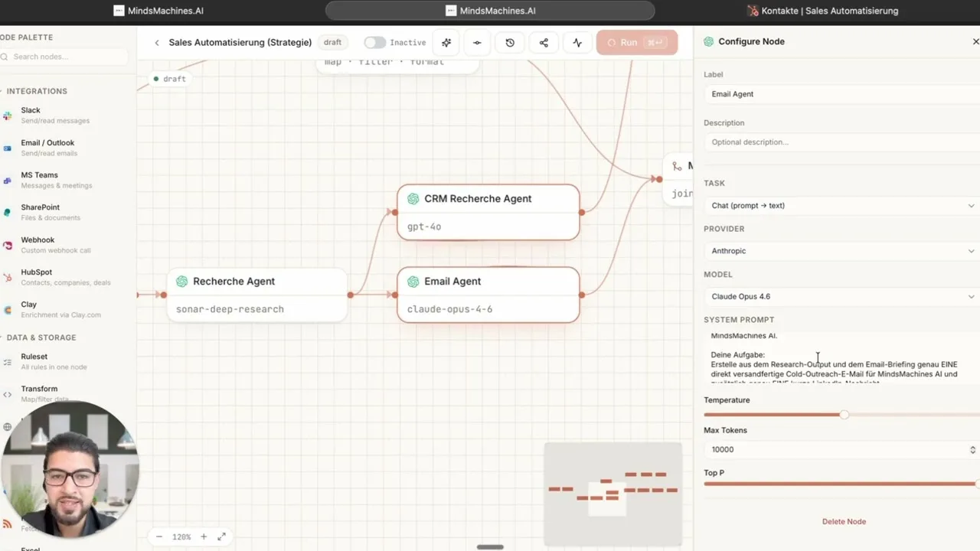This screenshot has height=551, width=980.
Task: Select the CRM Recherche Agent node
Action: [488, 212]
